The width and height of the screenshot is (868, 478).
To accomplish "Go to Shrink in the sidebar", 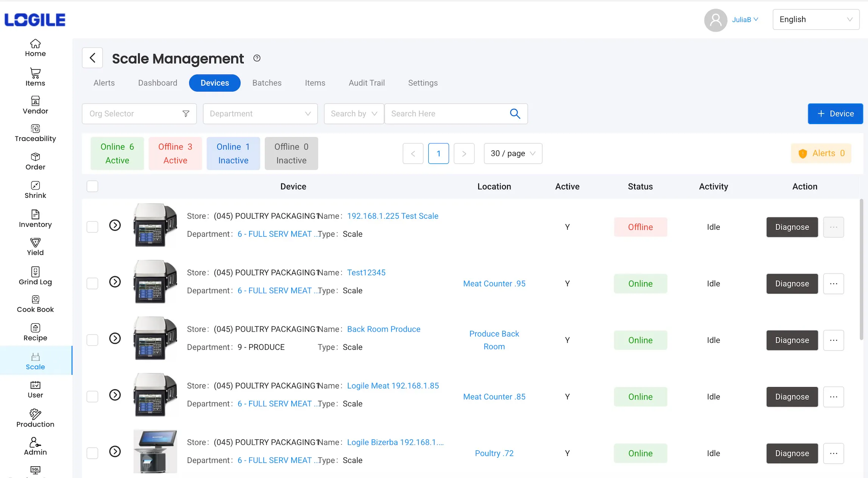I will (35, 190).
